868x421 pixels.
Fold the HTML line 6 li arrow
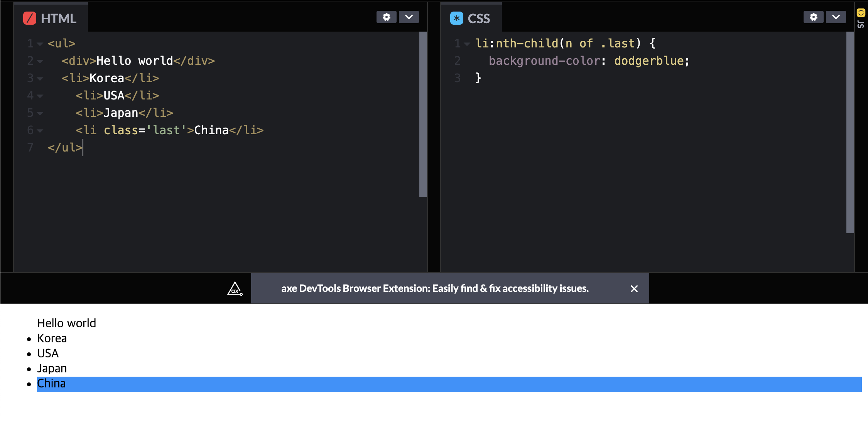tap(40, 131)
